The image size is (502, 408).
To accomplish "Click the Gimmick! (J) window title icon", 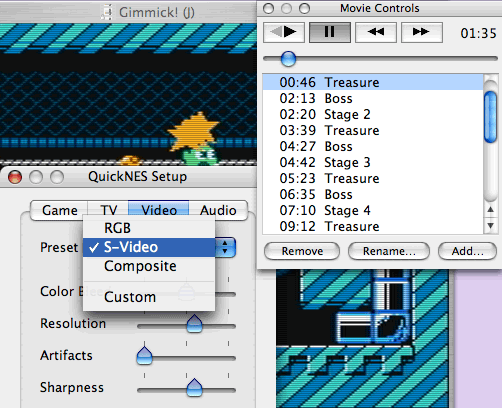I will point(107,12).
